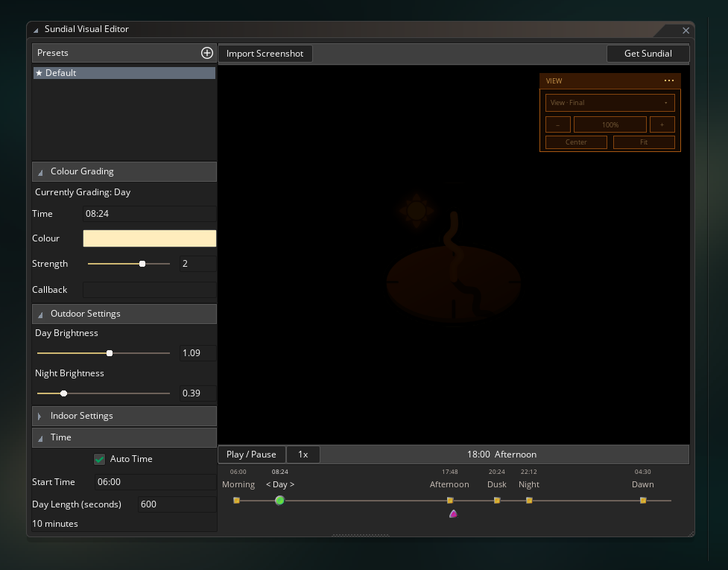Screen dimensions: 728x570
Task: Zoom out with the minus button
Action: click(x=557, y=124)
